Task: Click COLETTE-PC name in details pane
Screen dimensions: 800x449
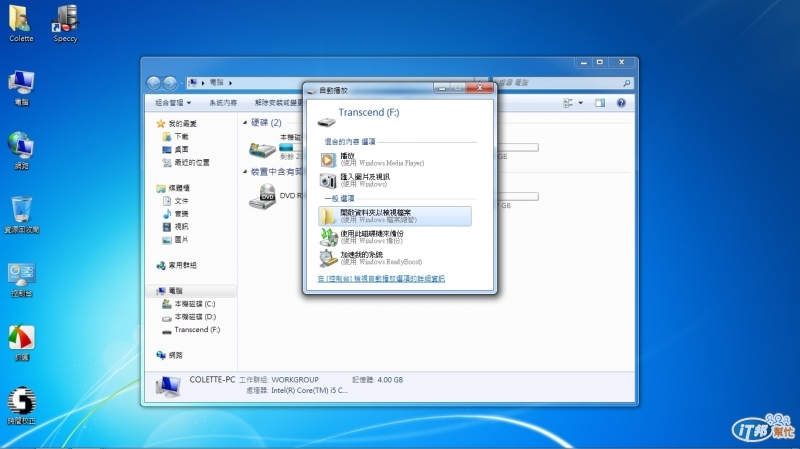Action: 212,380
